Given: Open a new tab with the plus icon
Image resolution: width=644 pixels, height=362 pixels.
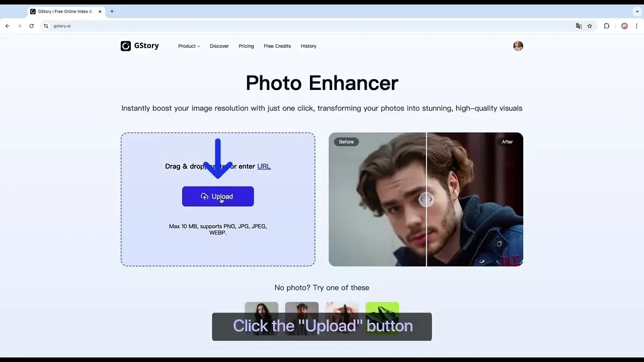Looking at the screenshot, I should pyautogui.click(x=112, y=11).
